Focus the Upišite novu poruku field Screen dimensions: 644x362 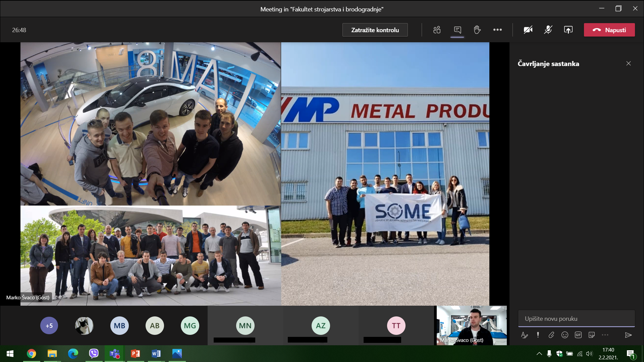coord(576,318)
